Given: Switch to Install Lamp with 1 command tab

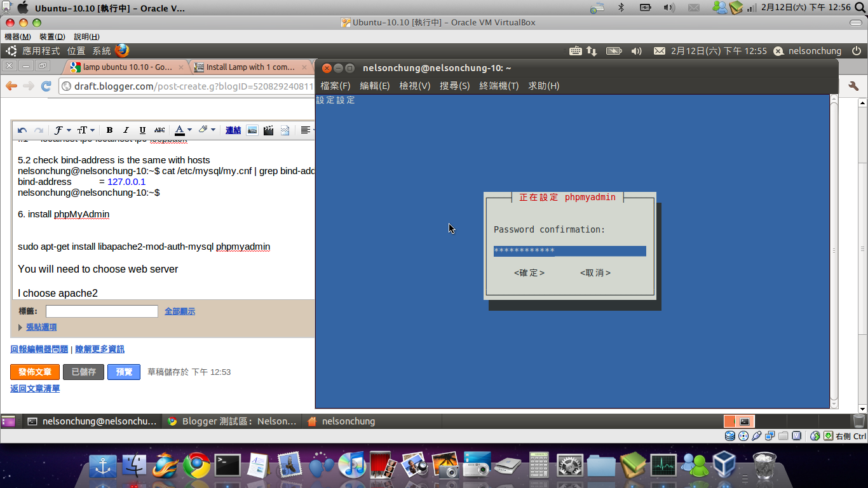Looking at the screenshot, I should [251, 67].
